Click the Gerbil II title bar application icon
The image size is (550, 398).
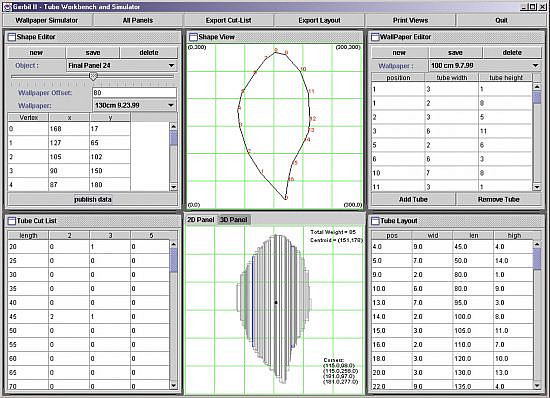[7, 7]
